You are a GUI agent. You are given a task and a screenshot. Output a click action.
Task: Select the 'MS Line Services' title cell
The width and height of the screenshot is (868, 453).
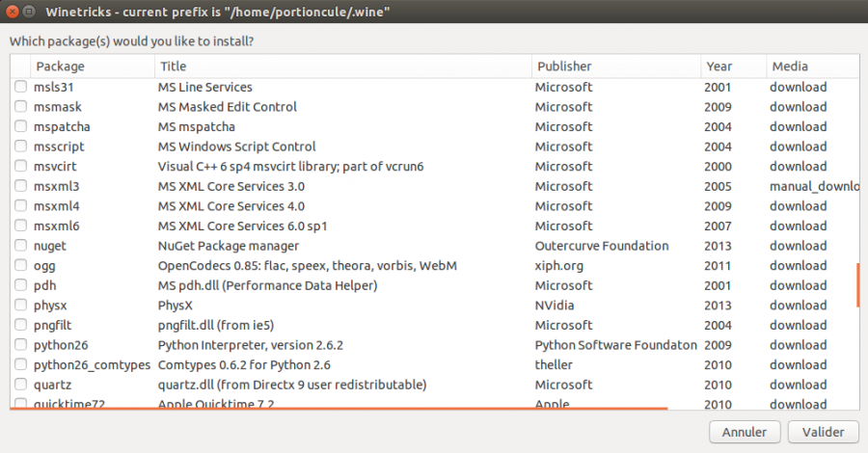(x=204, y=87)
